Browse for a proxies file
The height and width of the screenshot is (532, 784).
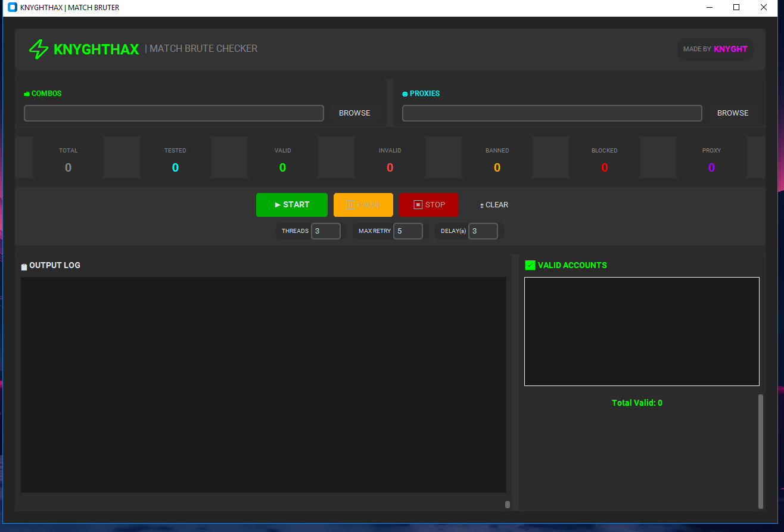click(733, 113)
